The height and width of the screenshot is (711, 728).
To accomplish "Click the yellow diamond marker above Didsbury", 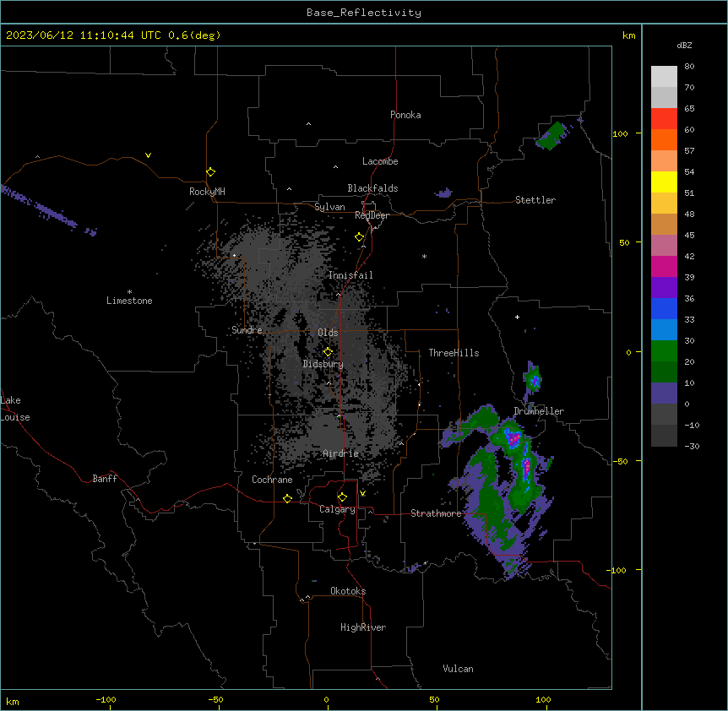I will click(x=328, y=351).
